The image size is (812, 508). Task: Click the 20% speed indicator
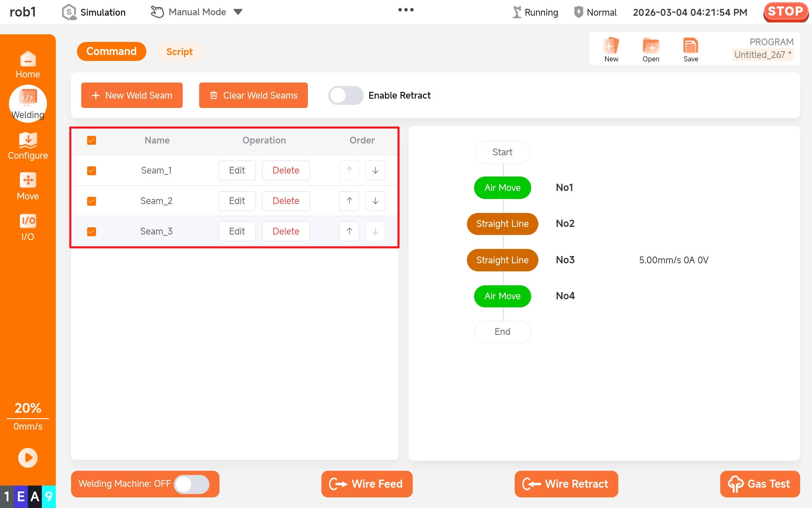point(28,408)
